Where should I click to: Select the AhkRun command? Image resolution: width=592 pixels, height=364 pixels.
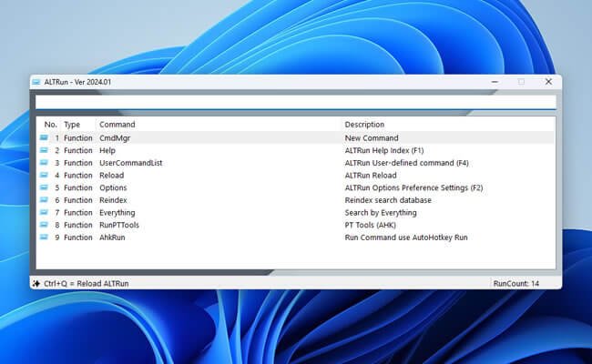tap(112, 238)
